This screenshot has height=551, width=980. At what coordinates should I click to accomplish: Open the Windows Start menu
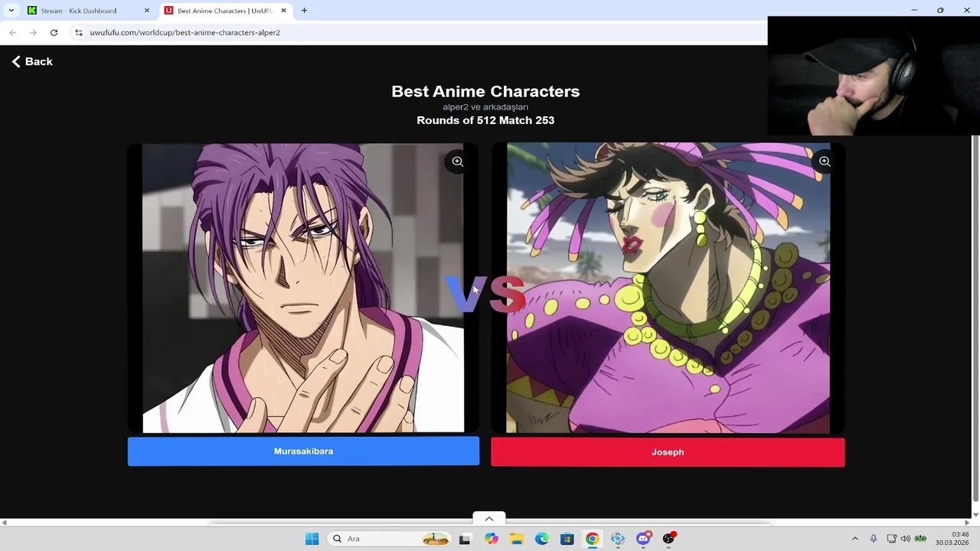312,539
